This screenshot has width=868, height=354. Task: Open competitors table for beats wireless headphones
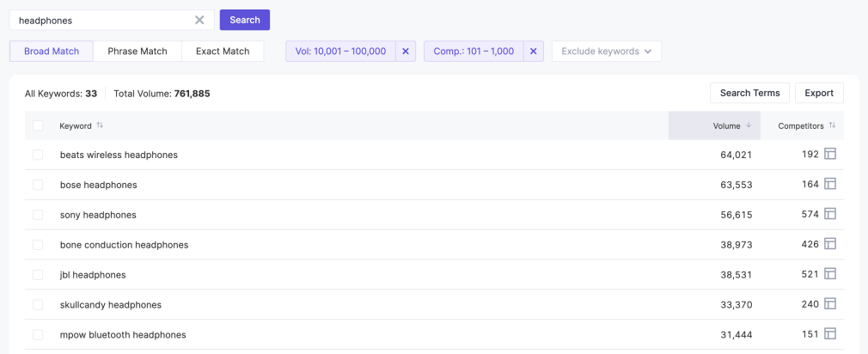(x=830, y=154)
